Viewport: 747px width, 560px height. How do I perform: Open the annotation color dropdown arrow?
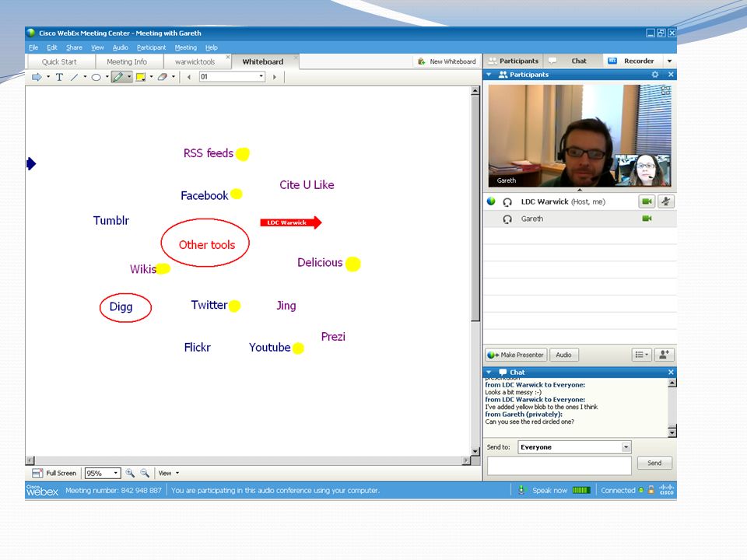(x=151, y=77)
